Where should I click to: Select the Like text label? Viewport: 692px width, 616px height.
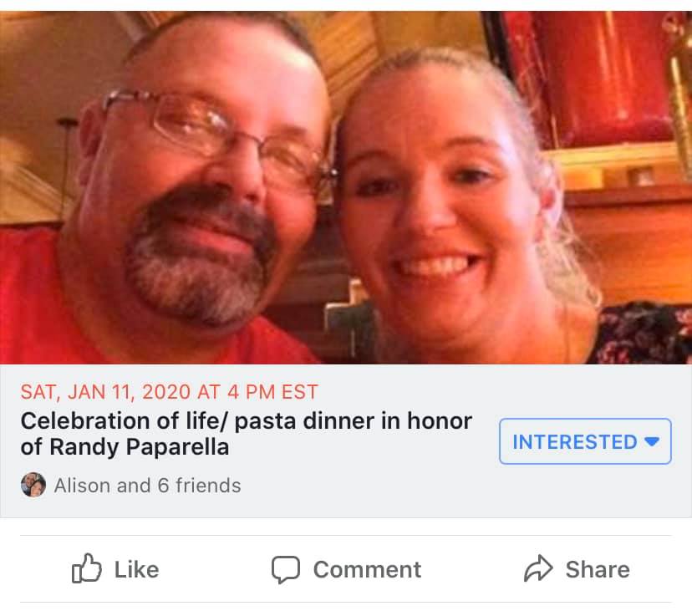pyautogui.click(x=137, y=569)
